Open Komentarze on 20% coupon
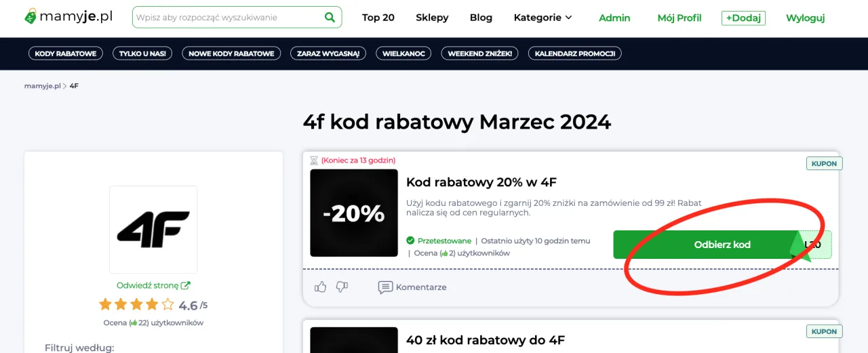Screen dimensions: 868x353 coord(412,287)
